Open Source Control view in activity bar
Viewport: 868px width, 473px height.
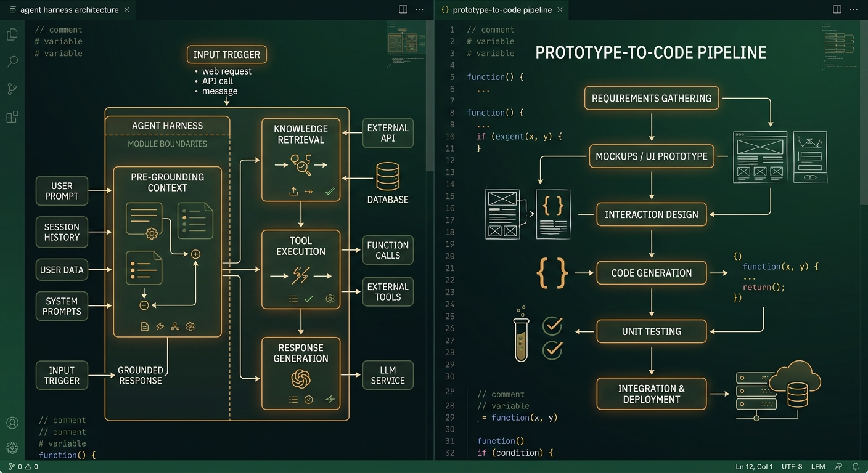pyautogui.click(x=12, y=89)
